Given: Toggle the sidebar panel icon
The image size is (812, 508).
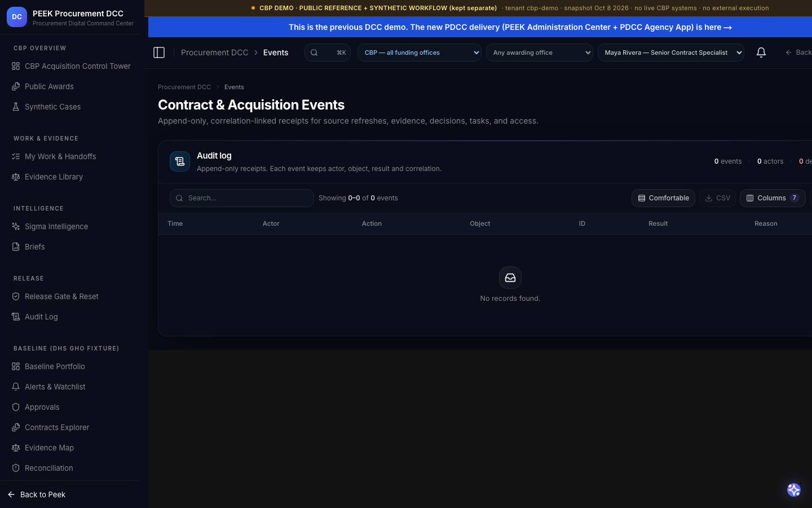Looking at the screenshot, I should click(x=159, y=52).
